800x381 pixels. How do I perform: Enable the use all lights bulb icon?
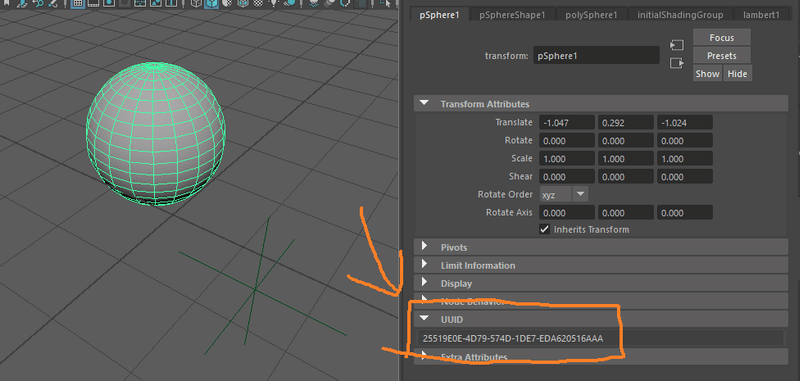[x=275, y=3]
